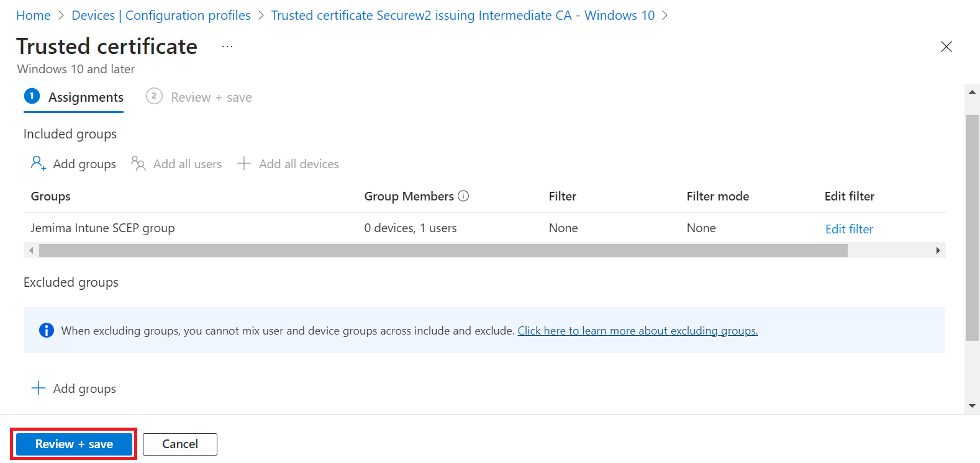The image size is (980, 463).
Task: Open the learn more about excluding groups link
Action: tap(638, 331)
